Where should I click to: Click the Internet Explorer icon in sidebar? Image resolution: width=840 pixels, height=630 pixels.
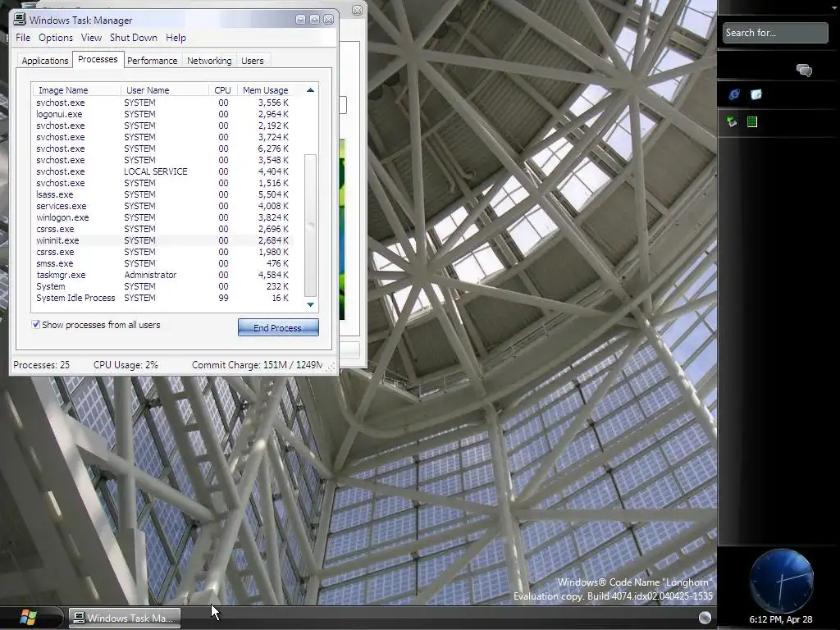click(734, 94)
